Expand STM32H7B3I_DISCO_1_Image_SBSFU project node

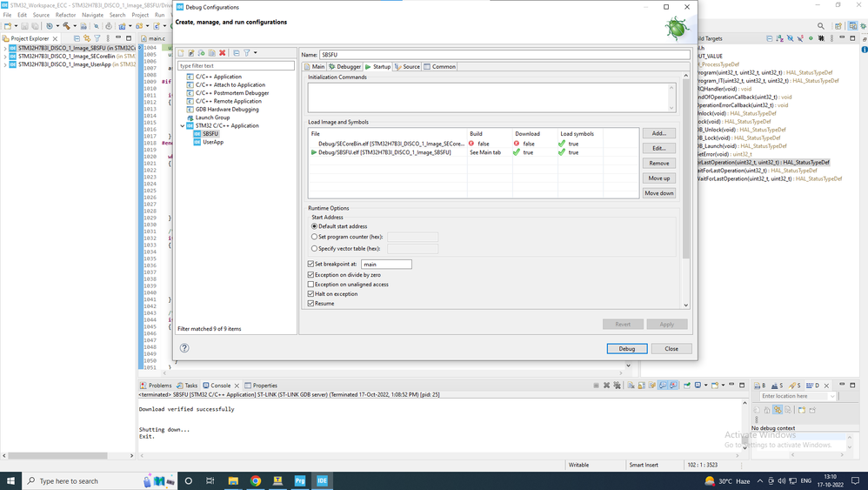click(x=5, y=48)
